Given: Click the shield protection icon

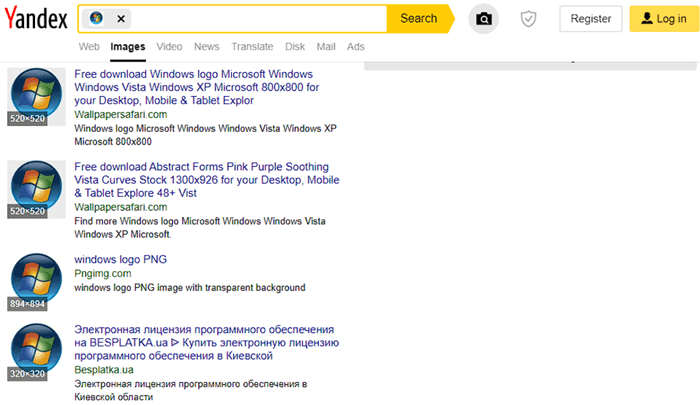Looking at the screenshot, I should coord(530,19).
